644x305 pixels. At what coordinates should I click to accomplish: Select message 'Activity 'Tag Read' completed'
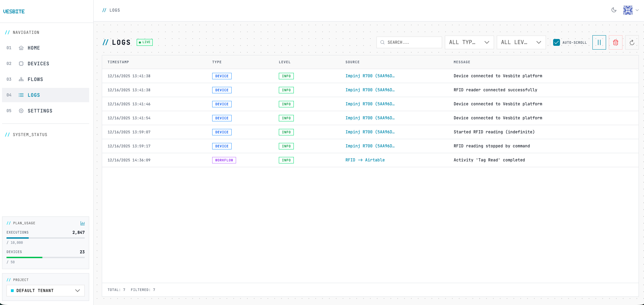click(x=489, y=160)
